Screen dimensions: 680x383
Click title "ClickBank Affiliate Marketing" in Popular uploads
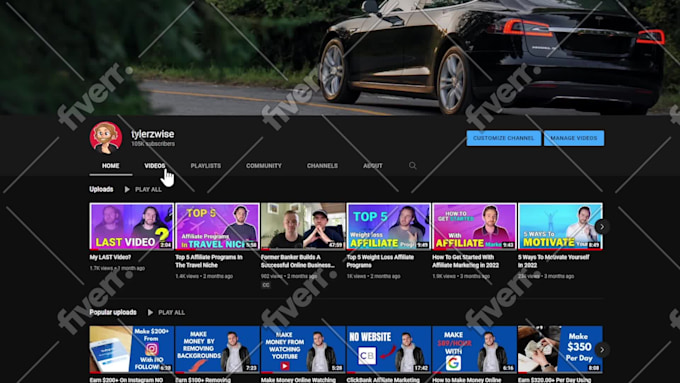383,380
